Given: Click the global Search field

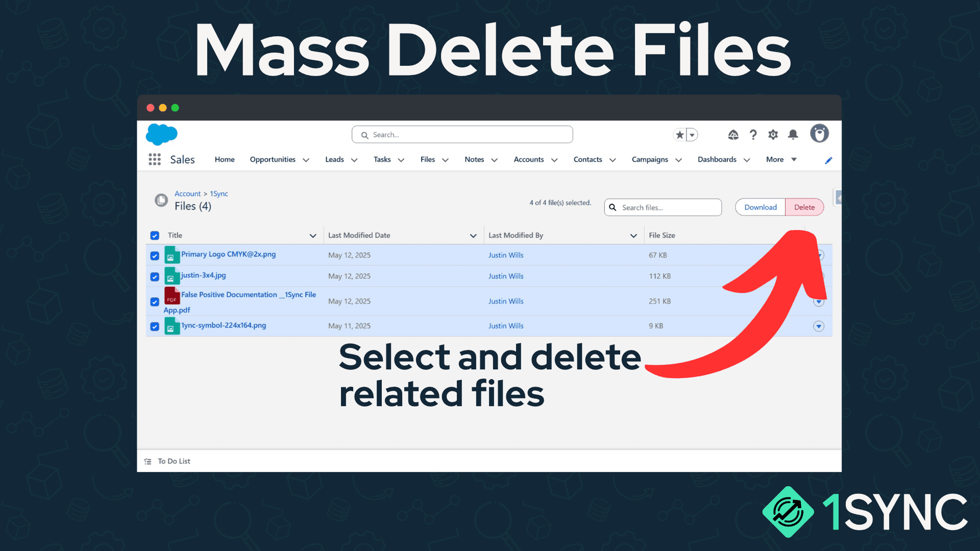Looking at the screenshot, I should (x=462, y=135).
